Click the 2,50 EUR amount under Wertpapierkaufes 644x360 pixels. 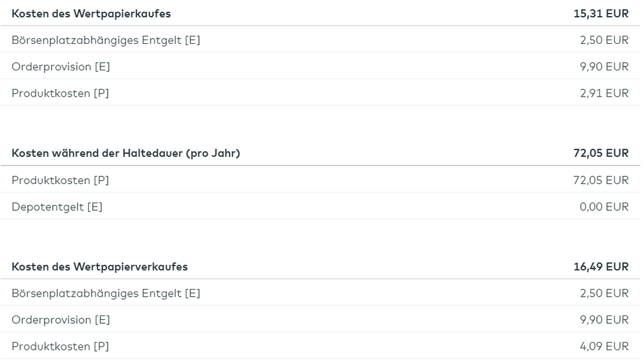604,40
